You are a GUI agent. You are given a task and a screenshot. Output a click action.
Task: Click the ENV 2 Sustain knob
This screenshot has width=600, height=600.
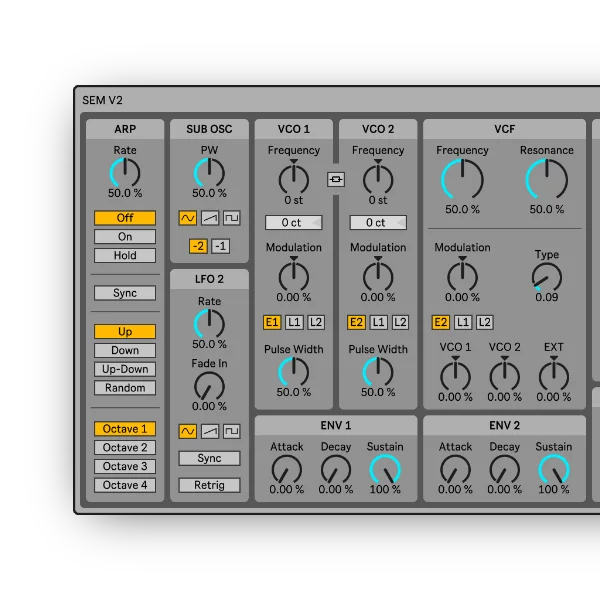[x=554, y=470]
